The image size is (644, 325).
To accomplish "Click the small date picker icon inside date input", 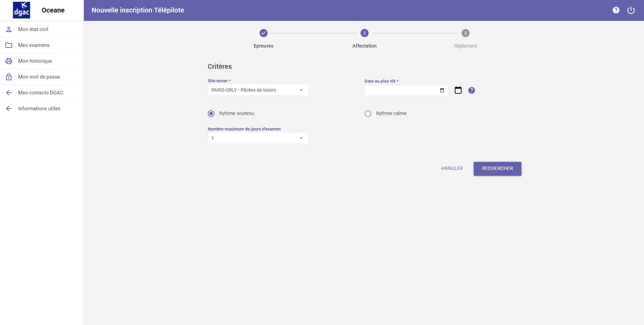I will (442, 90).
